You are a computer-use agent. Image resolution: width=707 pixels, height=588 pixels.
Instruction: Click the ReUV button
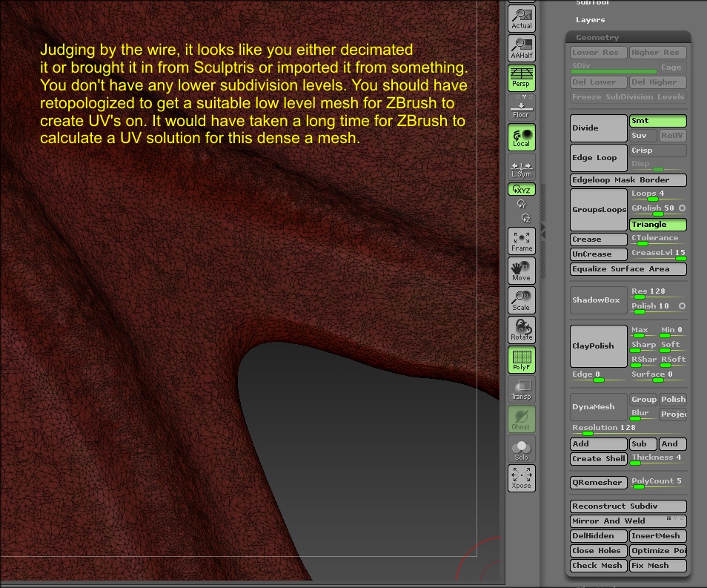pyautogui.click(x=672, y=135)
